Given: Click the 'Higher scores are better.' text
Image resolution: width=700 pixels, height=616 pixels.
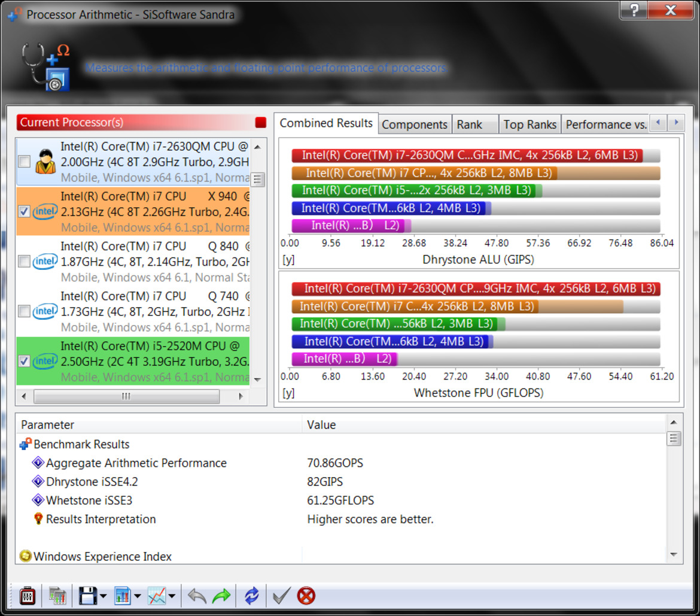Looking at the screenshot, I should click(370, 519).
